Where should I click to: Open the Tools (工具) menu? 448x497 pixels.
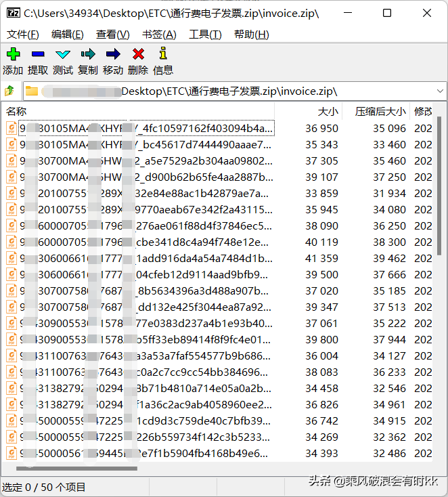tap(205, 35)
